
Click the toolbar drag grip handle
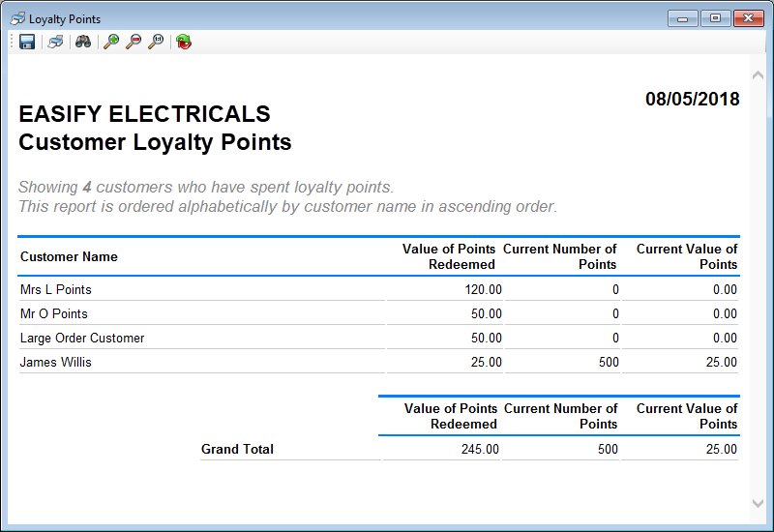12,42
